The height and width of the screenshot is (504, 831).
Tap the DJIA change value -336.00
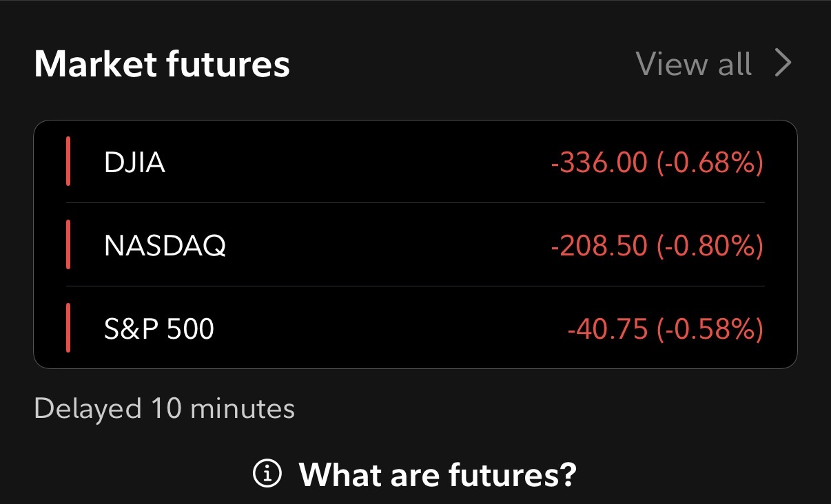(599, 163)
